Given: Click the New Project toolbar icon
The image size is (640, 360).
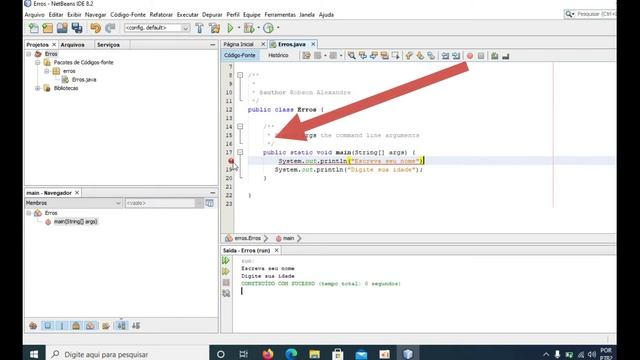Looking at the screenshot, I should 48,28.
